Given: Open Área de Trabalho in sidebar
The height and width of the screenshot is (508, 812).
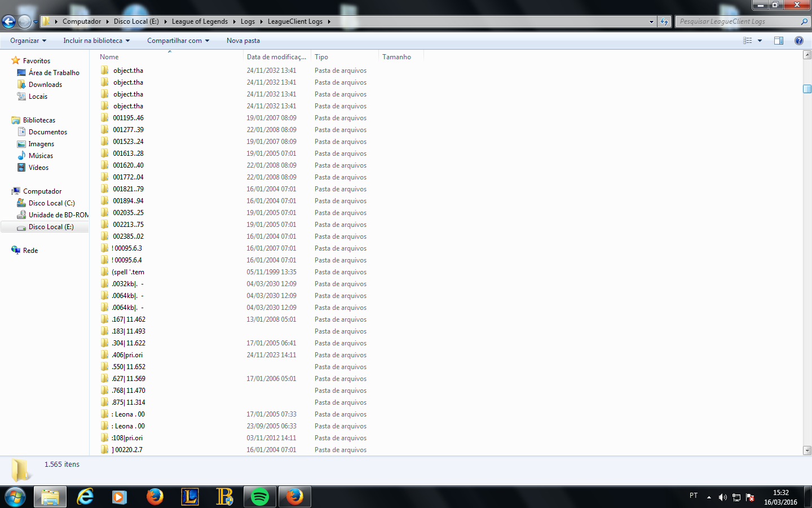Looking at the screenshot, I should (54, 73).
